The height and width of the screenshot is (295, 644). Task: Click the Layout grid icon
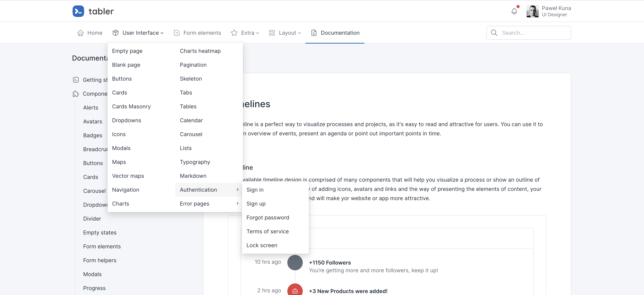[272, 33]
